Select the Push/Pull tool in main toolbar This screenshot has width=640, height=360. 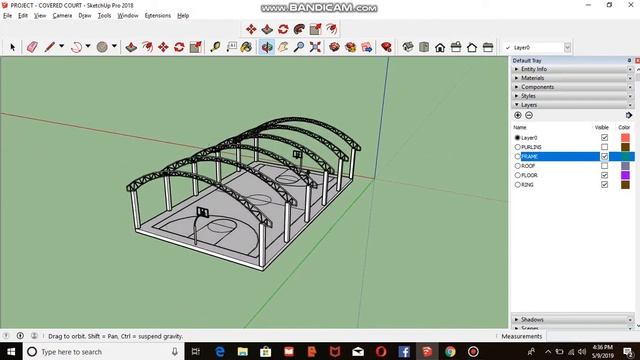[131, 47]
